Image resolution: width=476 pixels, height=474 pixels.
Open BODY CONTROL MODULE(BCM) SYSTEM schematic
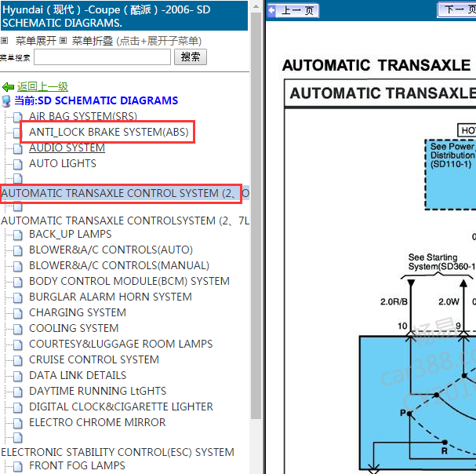point(129,282)
